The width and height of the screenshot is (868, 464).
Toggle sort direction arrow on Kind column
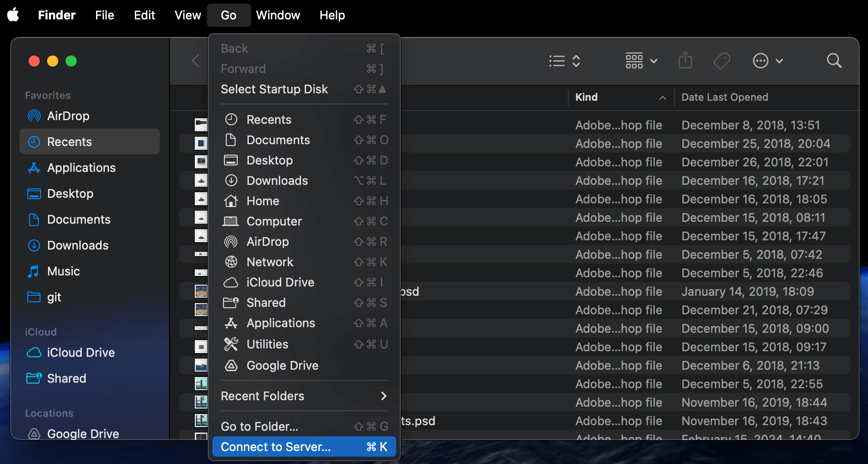[x=663, y=98]
